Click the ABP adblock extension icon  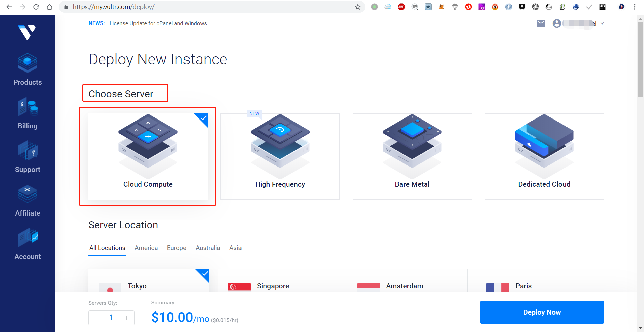pyautogui.click(x=401, y=7)
